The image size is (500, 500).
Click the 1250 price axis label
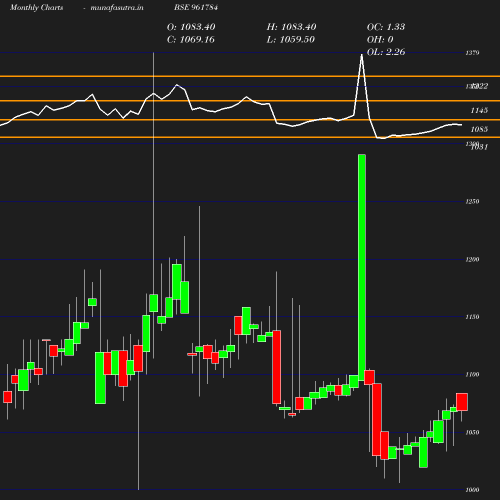(x=472, y=201)
